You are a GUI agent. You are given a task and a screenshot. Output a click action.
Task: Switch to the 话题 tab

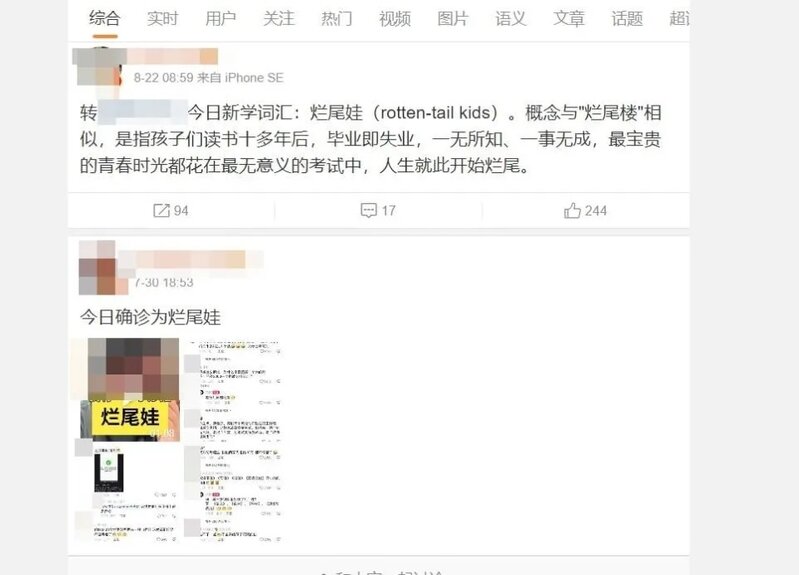[627, 19]
